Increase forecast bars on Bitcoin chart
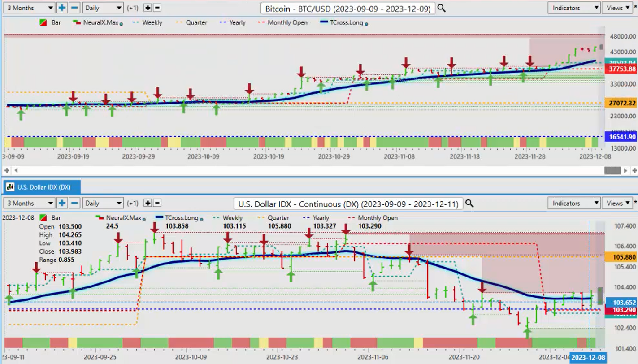The height and width of the screenshot is (364, 638). [x=148, y=8]
